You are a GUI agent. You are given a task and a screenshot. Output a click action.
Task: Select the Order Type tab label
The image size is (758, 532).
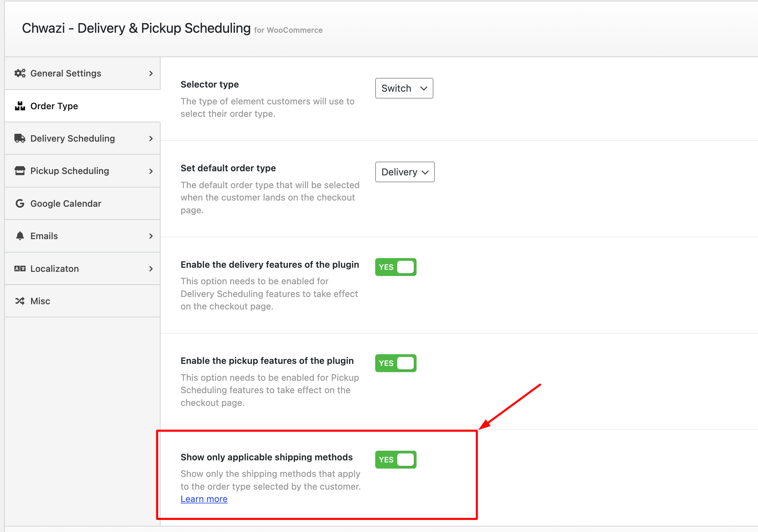pyautogui.click(x=54, y=106)
